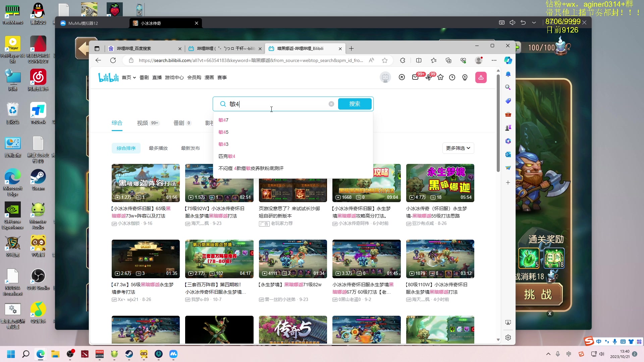Open Windows Start menu
This screenshot has width=644, height=362.
point(11,354)
